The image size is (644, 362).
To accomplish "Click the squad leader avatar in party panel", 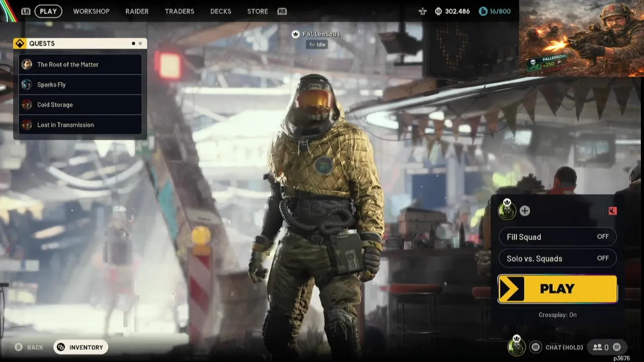I will click(x=507, y=210).
